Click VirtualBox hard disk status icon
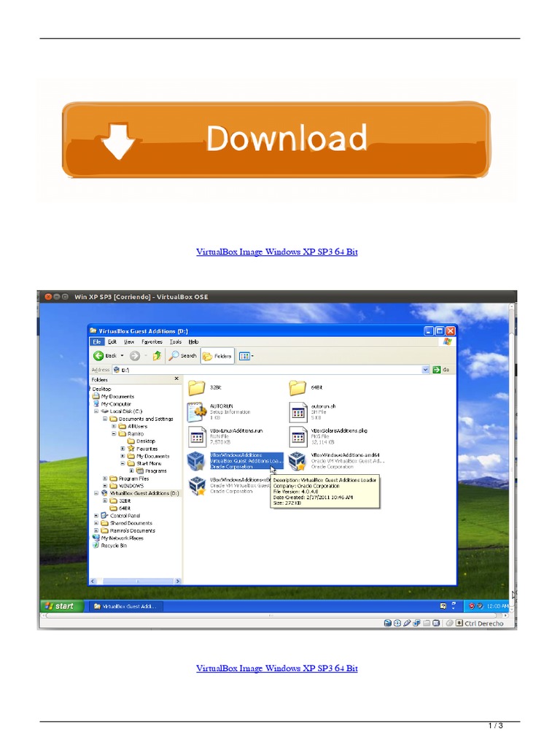This screenshot has width=560, height=747. (388, 623)
